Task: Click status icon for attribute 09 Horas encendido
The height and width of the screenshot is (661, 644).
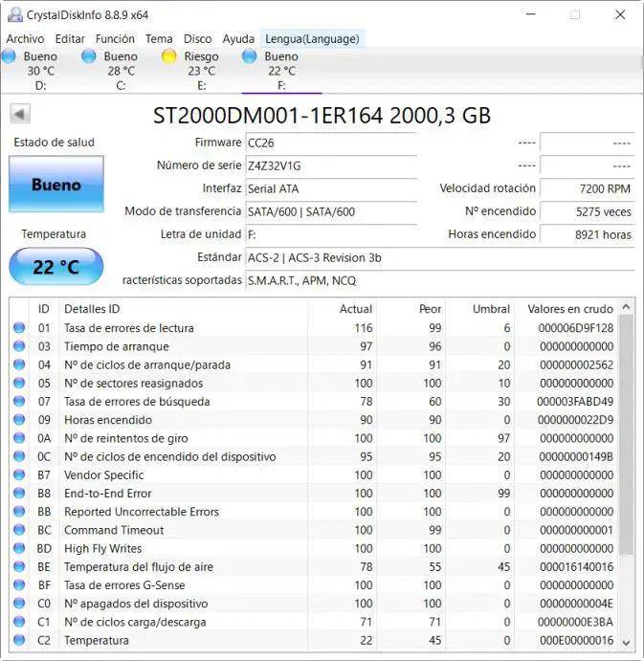Action: point(19,419)
